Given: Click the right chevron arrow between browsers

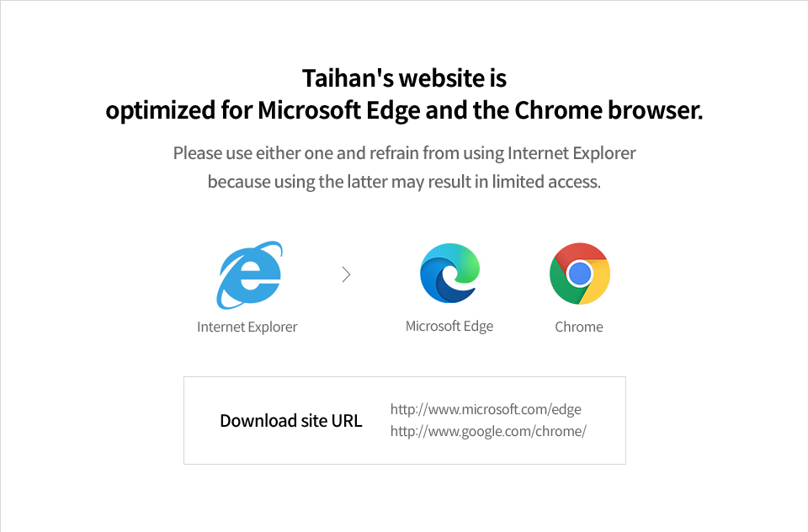Looking at the screenshot, I should [x=346, y=274].
